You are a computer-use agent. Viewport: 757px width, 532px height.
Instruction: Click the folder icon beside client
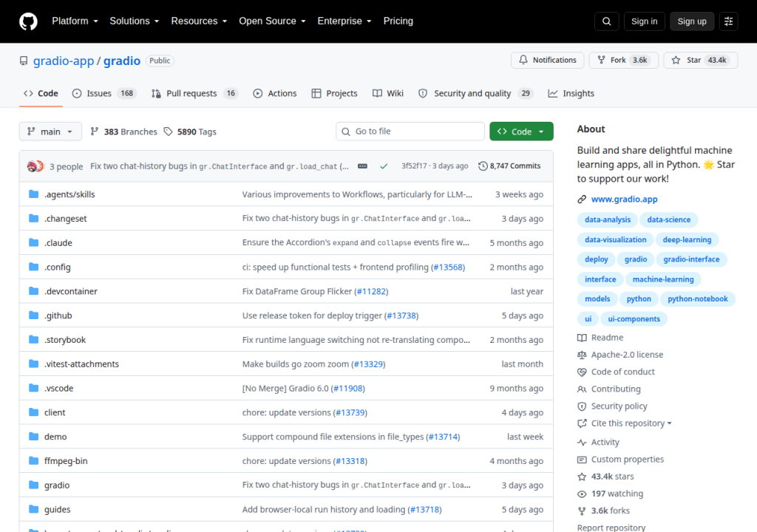(x=33, y=412)
